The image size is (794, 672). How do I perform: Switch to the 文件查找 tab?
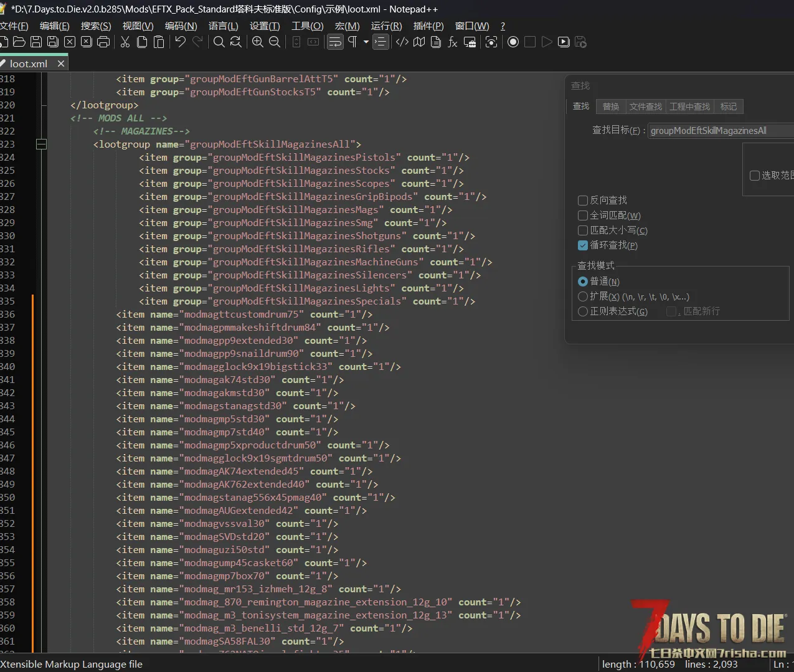click(645, 106)
